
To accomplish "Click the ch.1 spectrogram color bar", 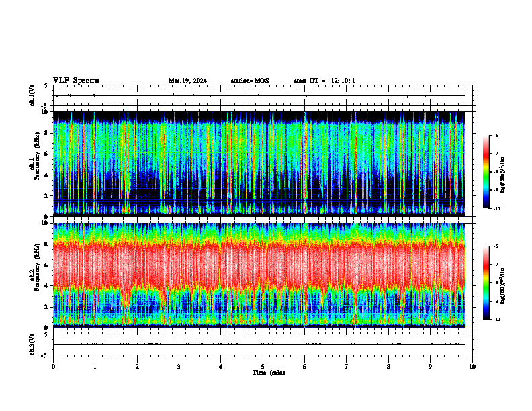I will [486, 172].
